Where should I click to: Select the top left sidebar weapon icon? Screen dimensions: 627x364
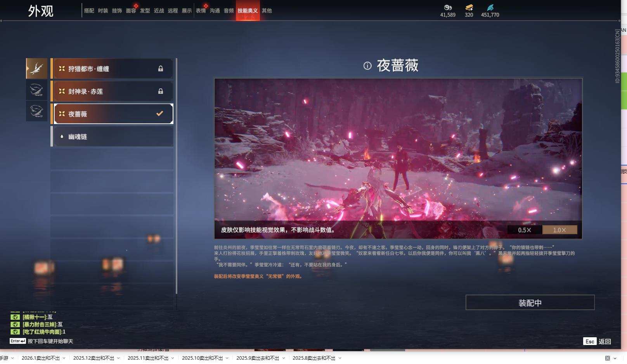[36, 68]
